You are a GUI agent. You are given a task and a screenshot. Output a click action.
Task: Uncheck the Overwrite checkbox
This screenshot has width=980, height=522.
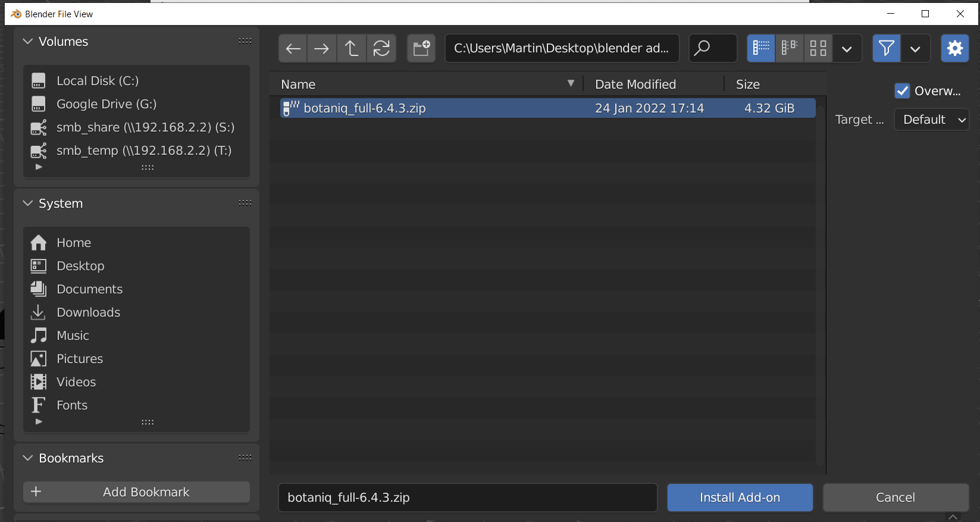(x=903, y=91)
